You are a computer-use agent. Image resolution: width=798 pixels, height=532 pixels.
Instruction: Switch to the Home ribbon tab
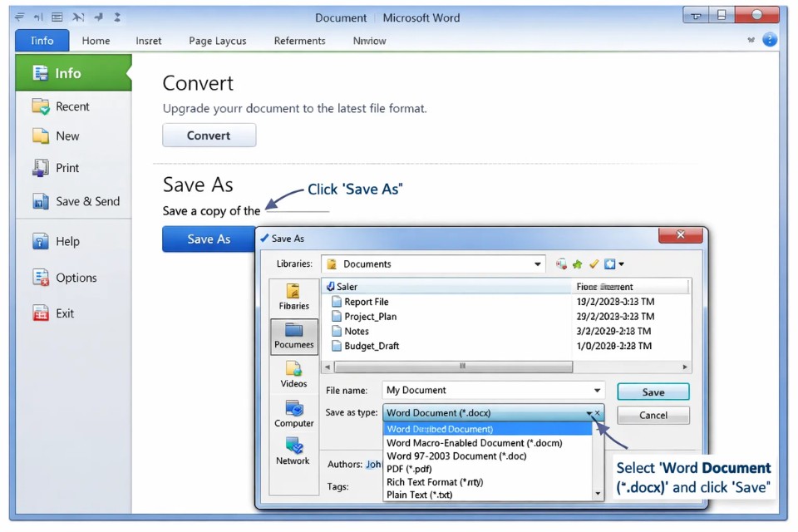click(x=96, y=40)
